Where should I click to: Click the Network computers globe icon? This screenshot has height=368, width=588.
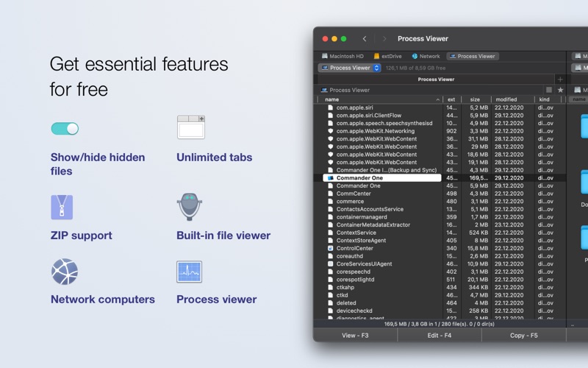[x=64, y=272]
